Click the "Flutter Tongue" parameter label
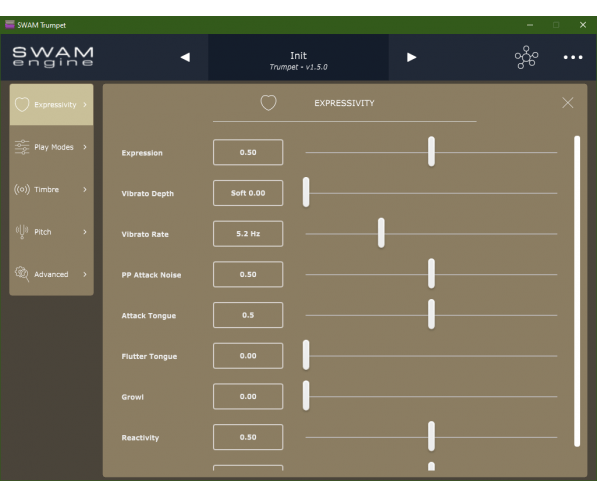Screen dimensions: 597x497 point(149,356)
